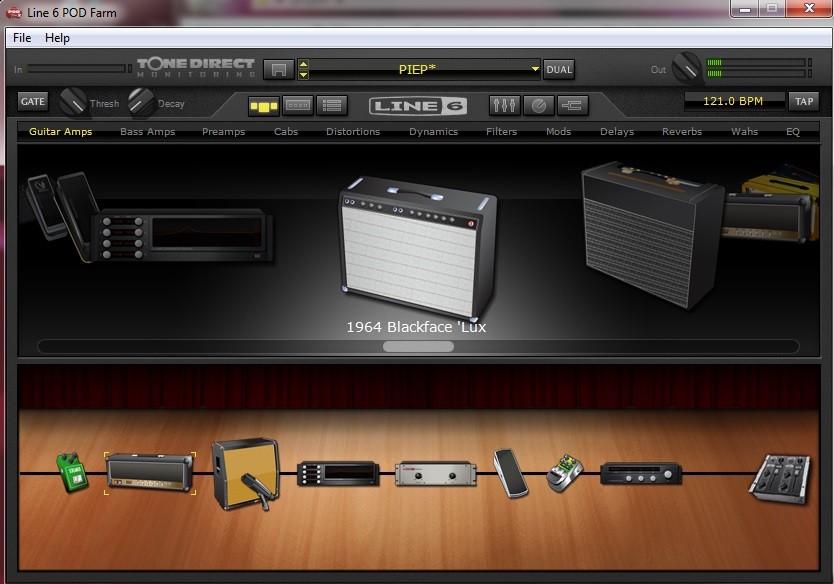Switch to Mods tab
The height and width of the screenshot is (584, 834).
[x=558, y=131]
